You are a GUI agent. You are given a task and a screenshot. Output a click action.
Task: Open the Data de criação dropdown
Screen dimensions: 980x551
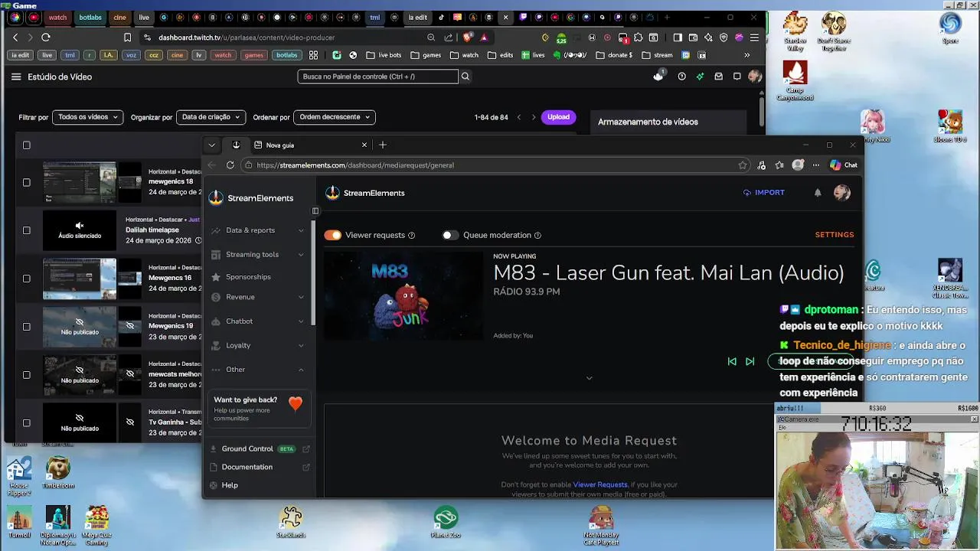coord(211,117)
